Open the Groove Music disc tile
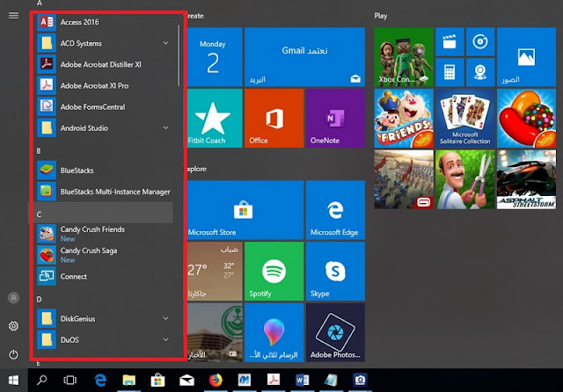The height and width of the screenshot is (392, 563). pyautogui.click(x=480, y=42)
